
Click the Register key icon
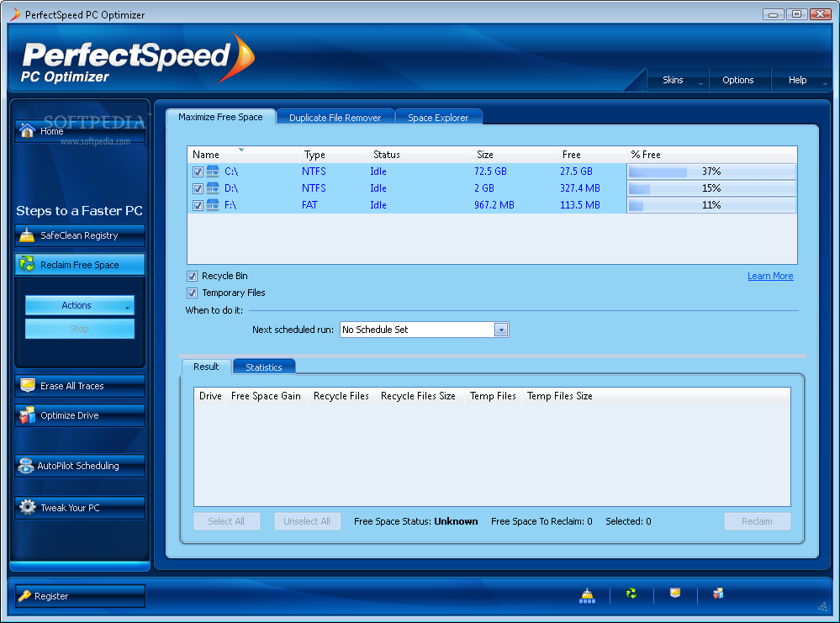(24, 595)
